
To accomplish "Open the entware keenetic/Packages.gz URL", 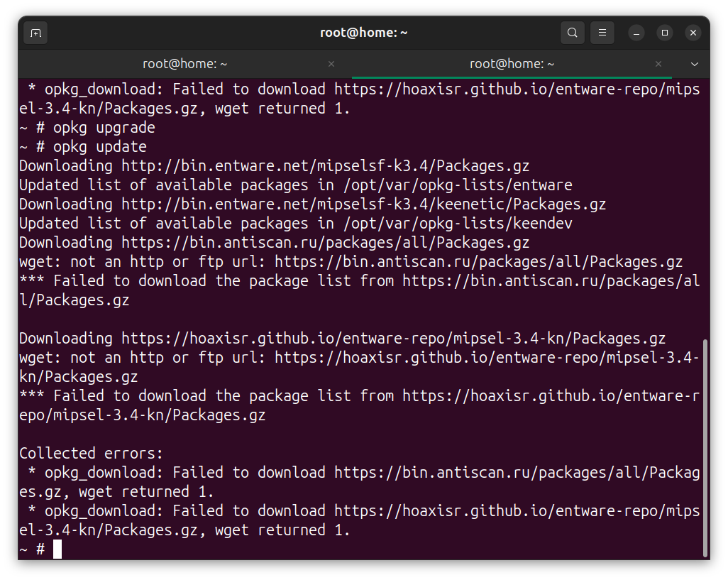I will (363, 204).
